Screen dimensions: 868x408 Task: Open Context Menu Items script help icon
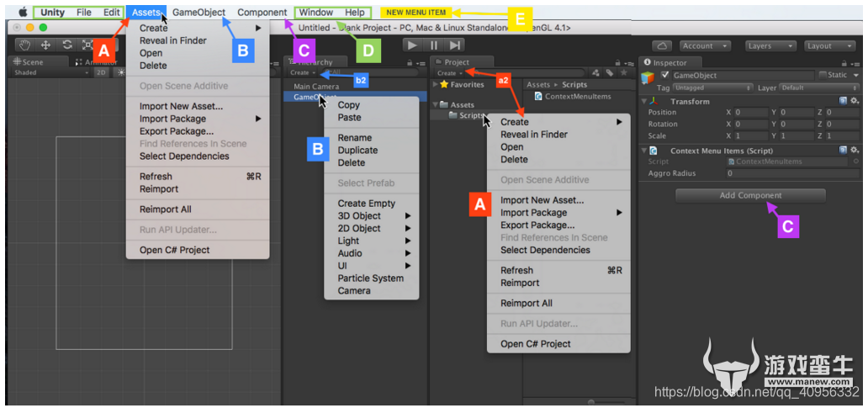843,150
